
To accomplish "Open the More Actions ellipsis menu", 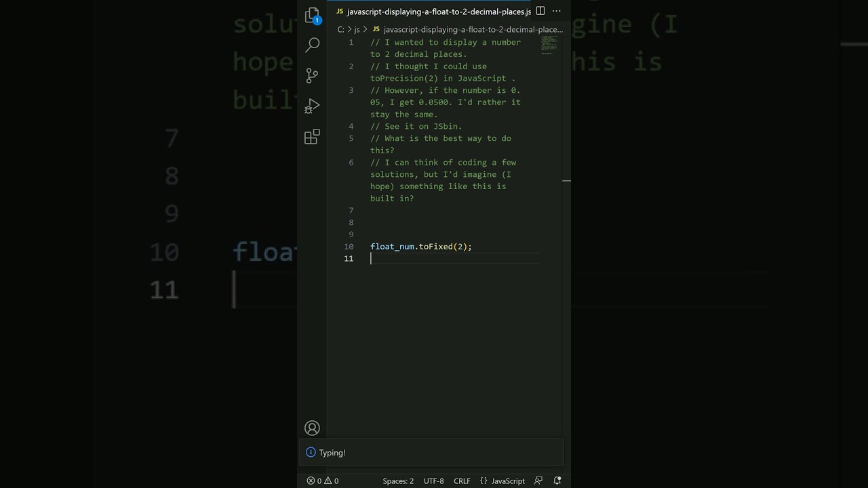I will (x=557, y=11).
